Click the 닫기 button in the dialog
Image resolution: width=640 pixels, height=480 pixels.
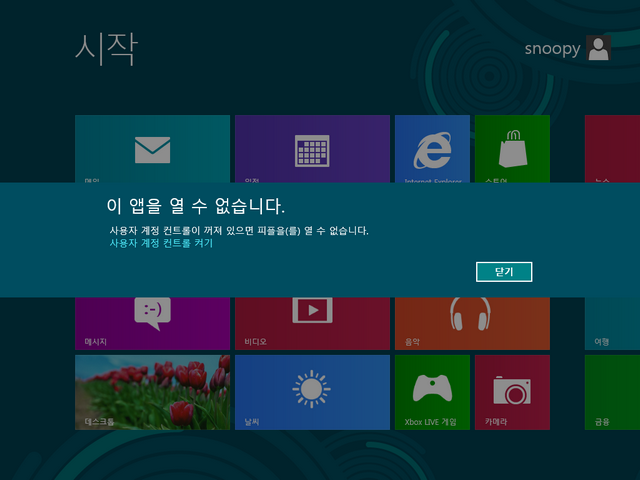coord(504,272)
